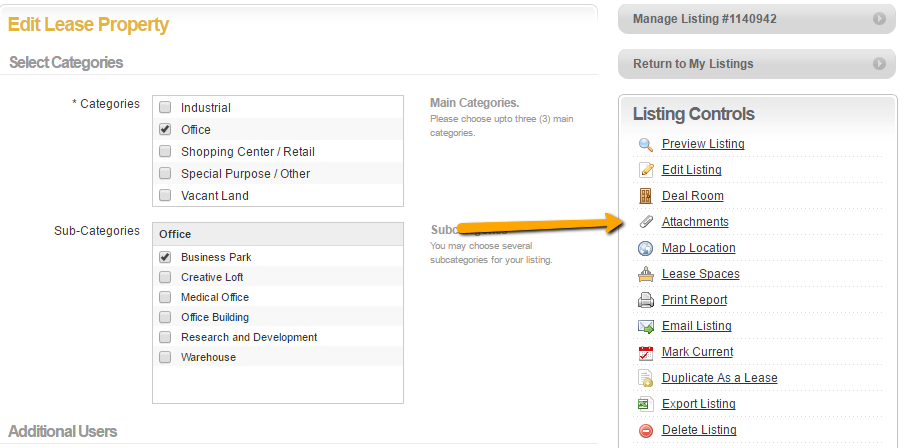The image size is (911, 448).
Task: Click the paperclip Attachments icon
Action: click(645, 222)
